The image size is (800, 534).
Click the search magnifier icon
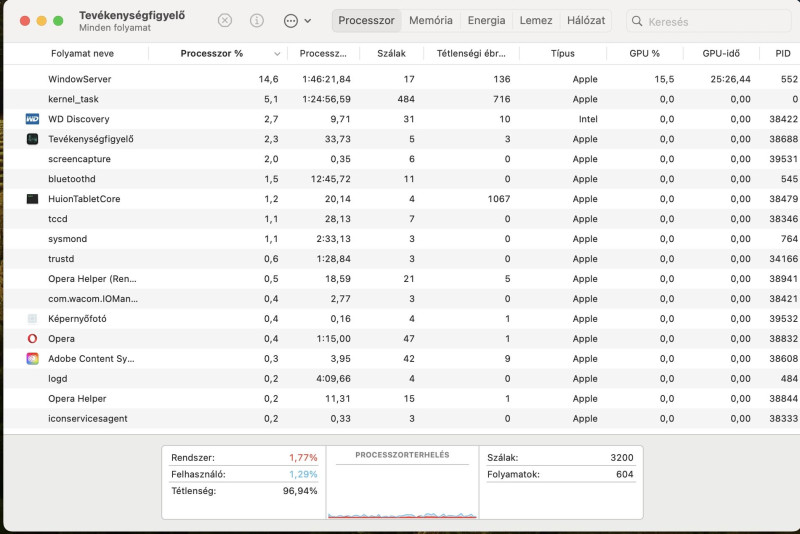click(637, 21)
